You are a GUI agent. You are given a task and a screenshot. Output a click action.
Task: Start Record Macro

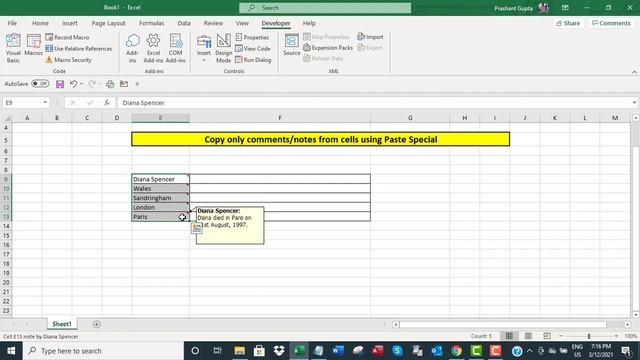click(67, 37)
